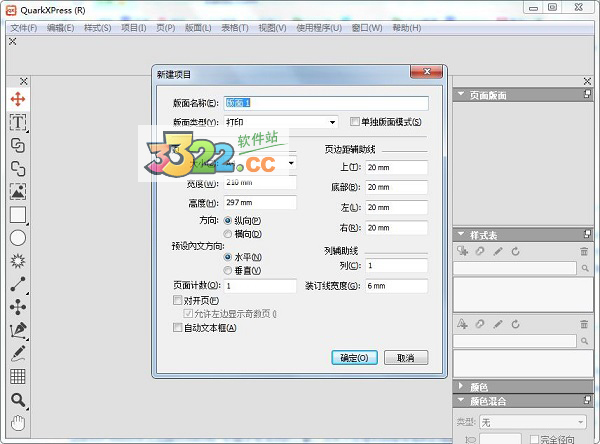Viewport: 600px width, 444px height.
Task: Open 页面版面 panel options icon
Action: 587,94
